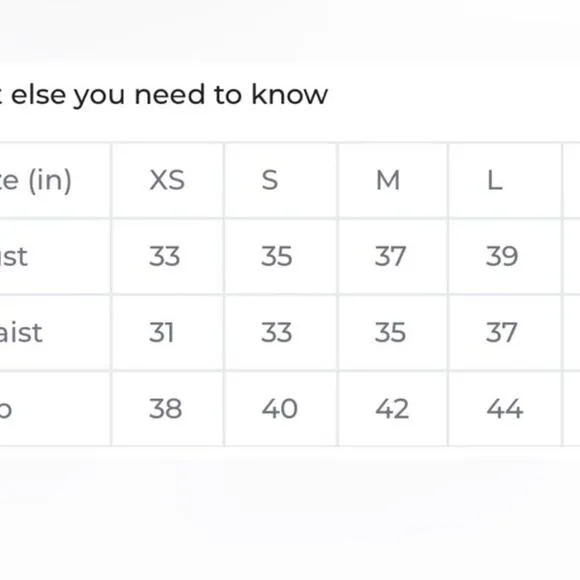Click the M bust value 37

coord(390,256)
